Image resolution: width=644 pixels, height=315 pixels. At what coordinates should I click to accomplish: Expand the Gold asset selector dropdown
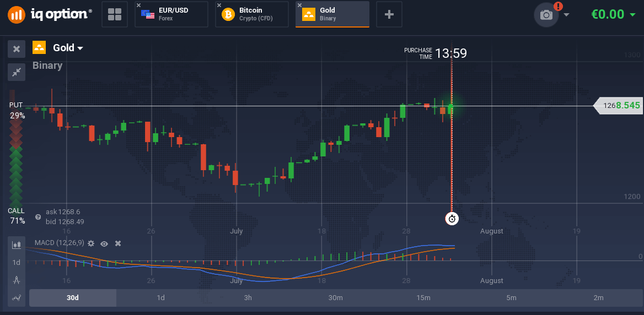click(68, 48)
